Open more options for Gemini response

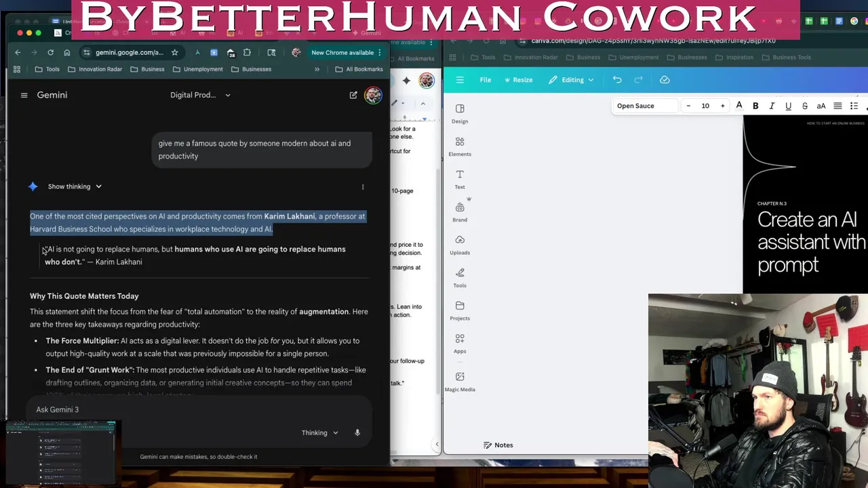click(363, 186)
